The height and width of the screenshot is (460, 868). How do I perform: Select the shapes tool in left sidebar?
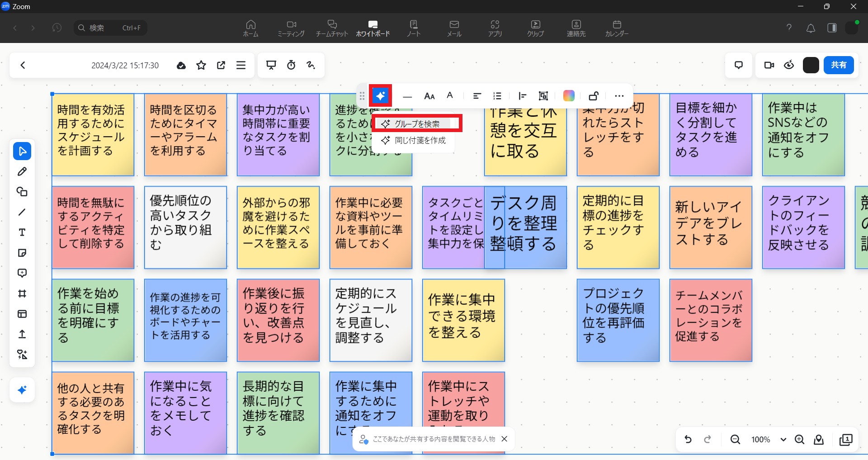tap(22, 192)
